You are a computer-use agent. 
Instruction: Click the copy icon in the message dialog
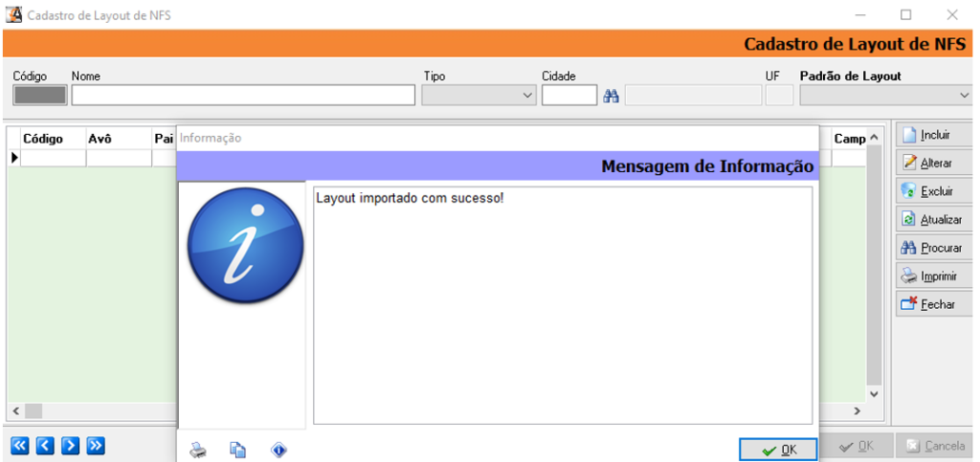pyautogui.click(x=237, y=449)
